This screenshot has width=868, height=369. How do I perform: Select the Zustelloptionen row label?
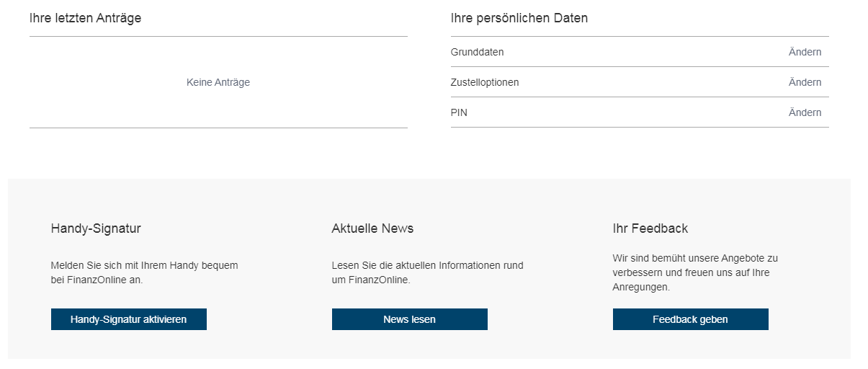tap(485, 82)
